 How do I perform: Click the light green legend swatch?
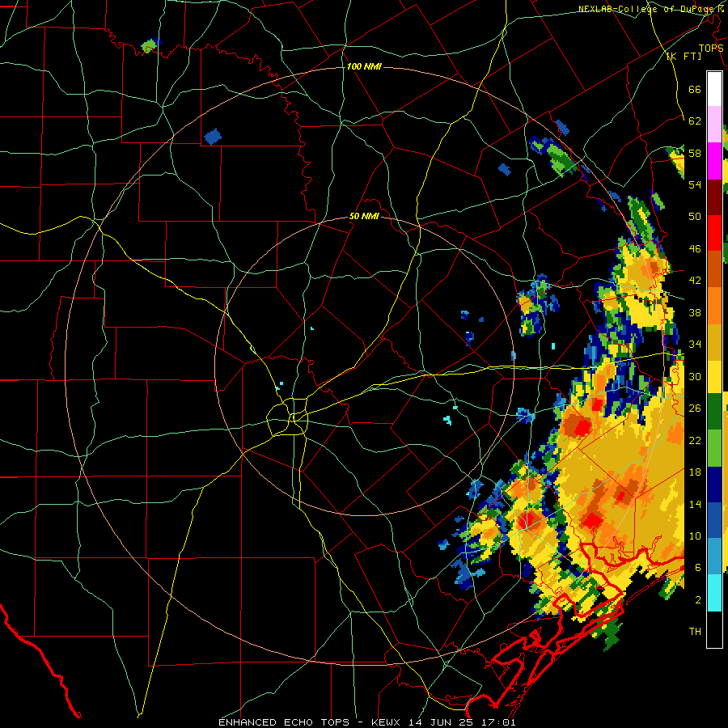click(x=714, y=447)
